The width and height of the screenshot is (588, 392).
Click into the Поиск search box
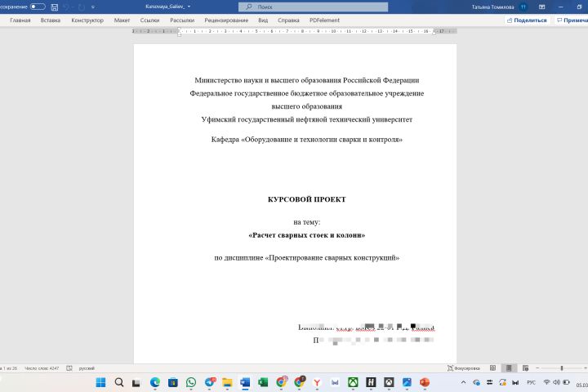point(313,7)
